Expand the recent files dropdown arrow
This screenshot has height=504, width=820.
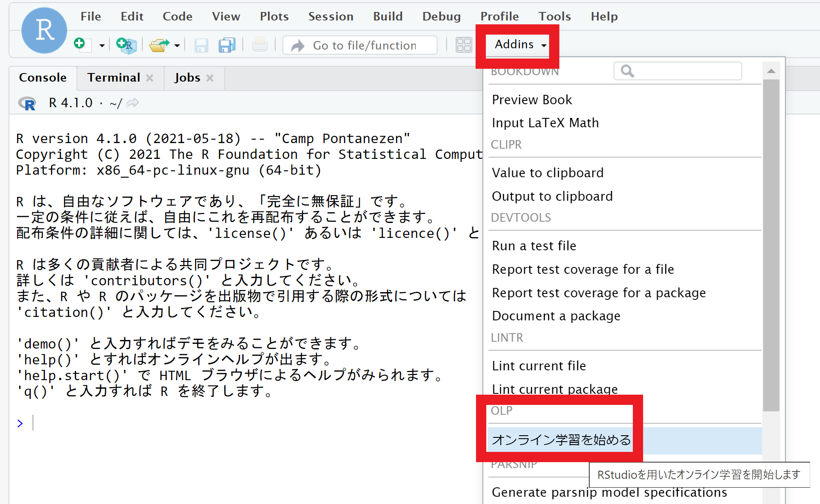(177, 45)
